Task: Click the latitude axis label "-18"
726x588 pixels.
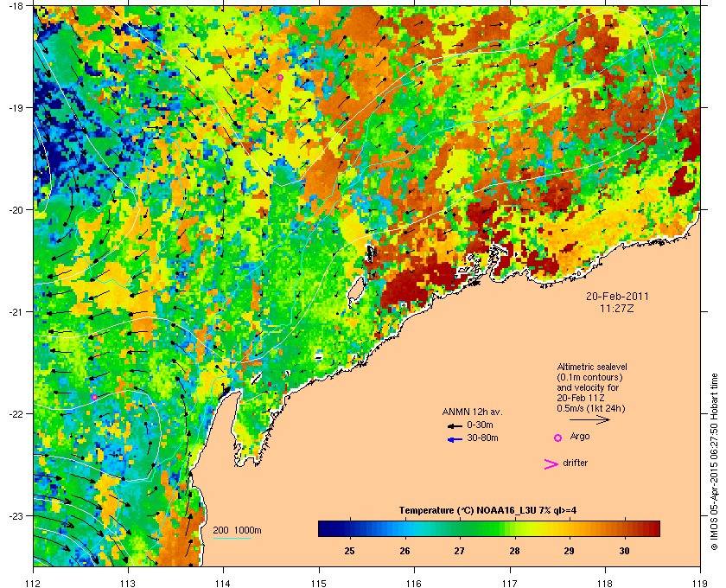Action: [x=16, y=6]
